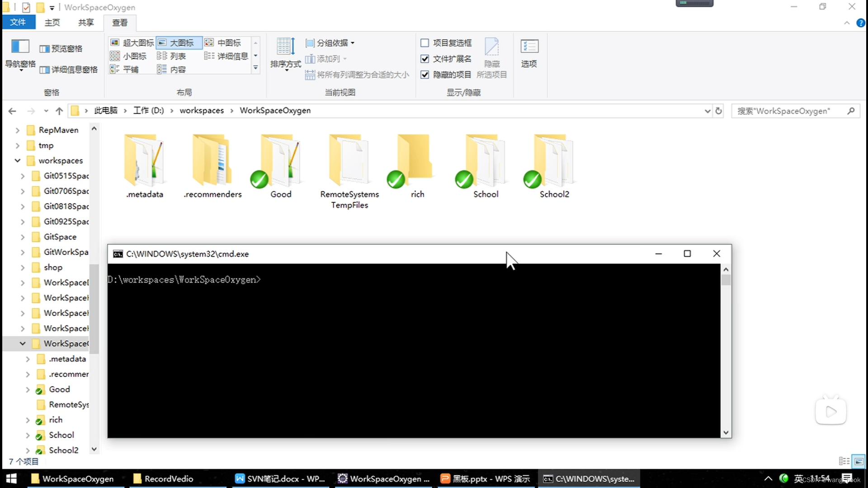Click 排序方式 (Sort By) dropdown arrow
Image resolution: width=868 pixels, height=488 pixels.
(x=285, y=72)
